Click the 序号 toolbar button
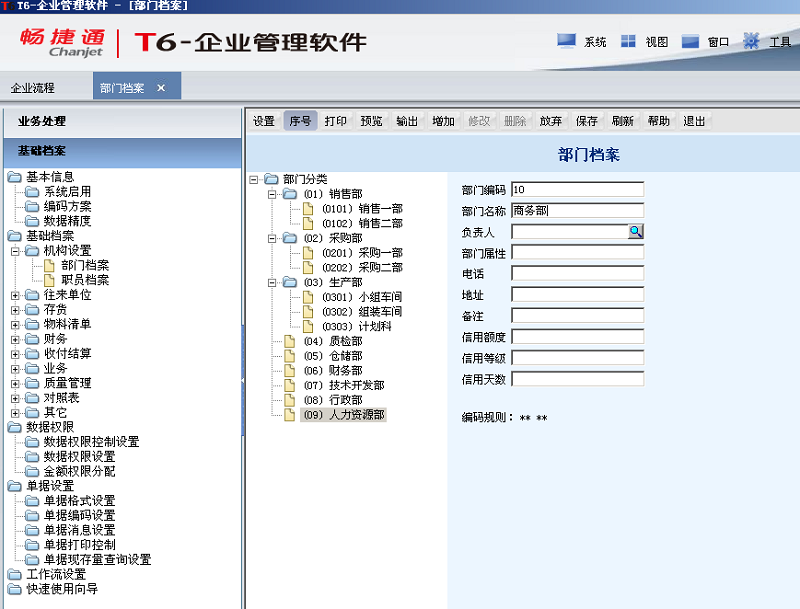Viewport: 800px width, 609px height. (x=300, y=121)
